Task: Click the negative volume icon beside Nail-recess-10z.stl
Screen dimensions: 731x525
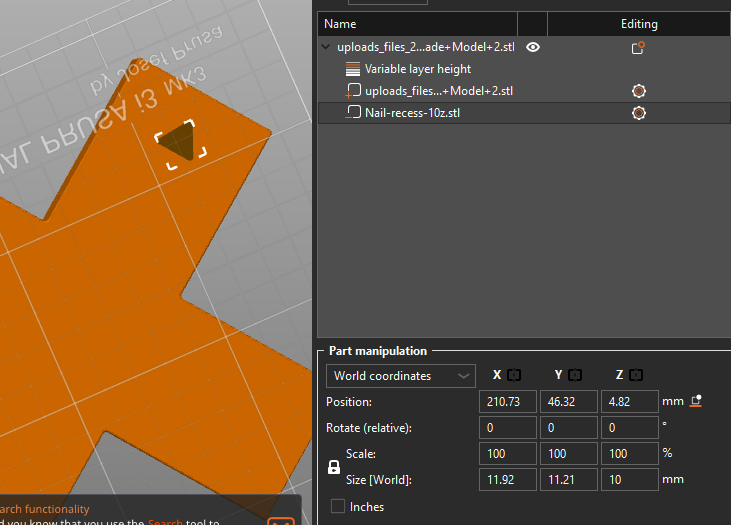Action: coord(353,112)
